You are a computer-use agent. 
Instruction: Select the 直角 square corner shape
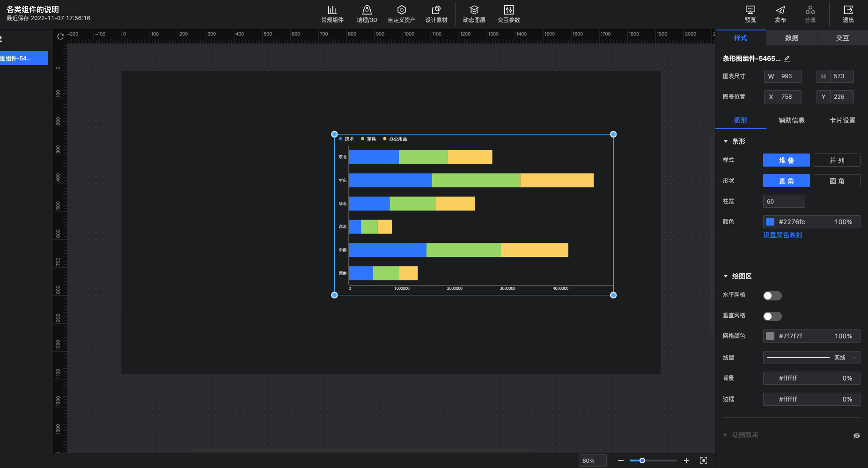click(x=787, y=181)
